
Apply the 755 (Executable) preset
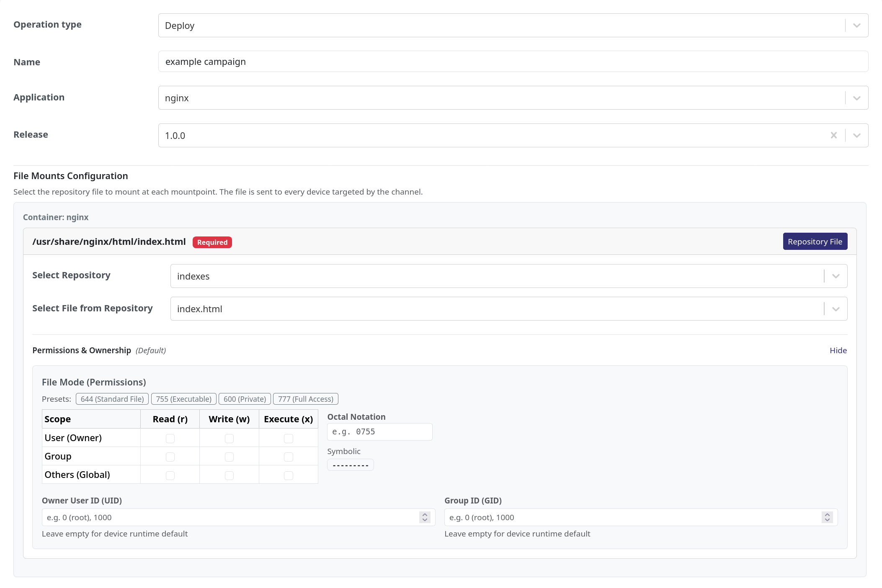coord(184,399)
